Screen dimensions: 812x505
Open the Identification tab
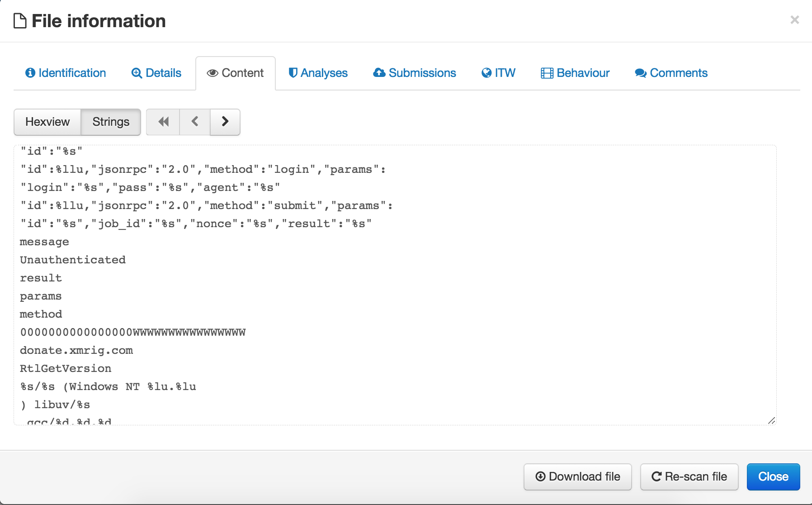pos(66,73)
